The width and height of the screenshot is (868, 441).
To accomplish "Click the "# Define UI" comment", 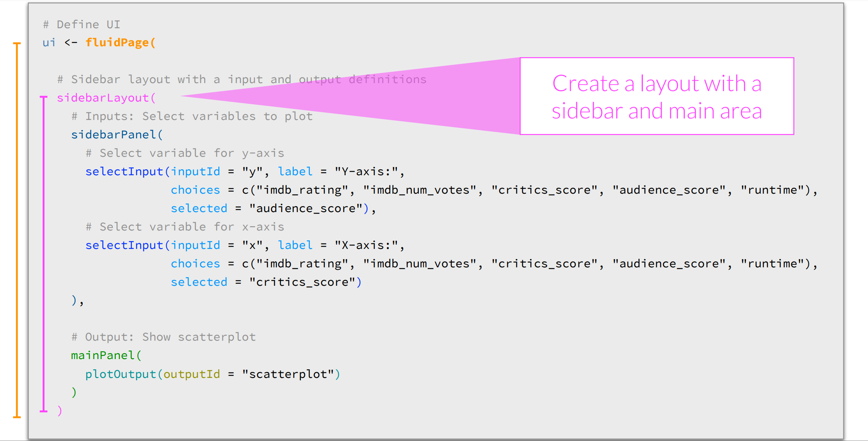I will point(82,24).
